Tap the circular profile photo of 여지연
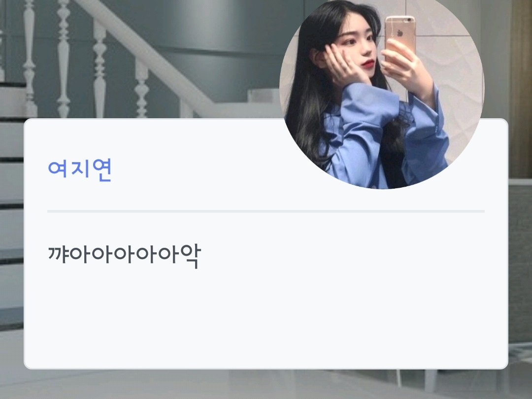The height and width of the screenshot is (399, 532). click(382, 92)
